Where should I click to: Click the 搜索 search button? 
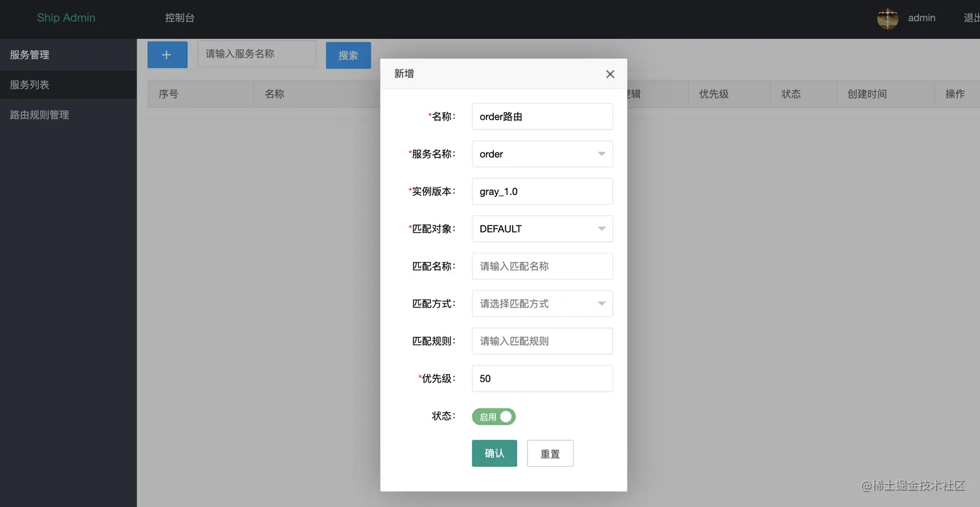coord(348,56)
